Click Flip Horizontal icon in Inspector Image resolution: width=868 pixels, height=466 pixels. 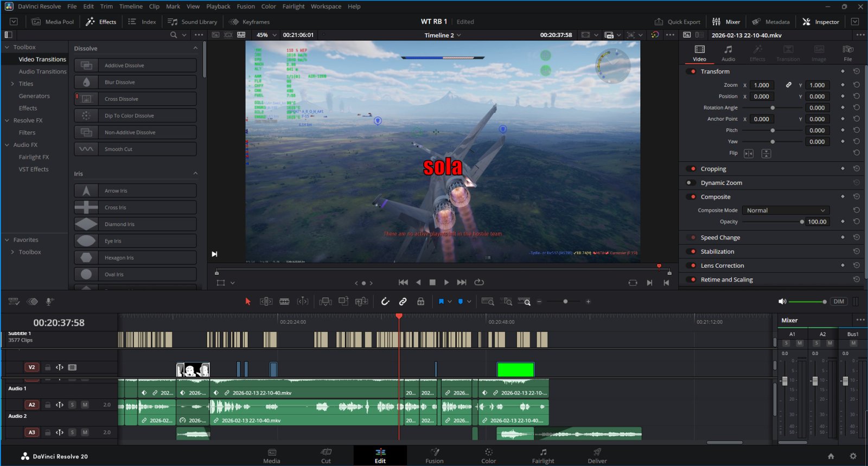pyautogui.click(x=749, y=154)
